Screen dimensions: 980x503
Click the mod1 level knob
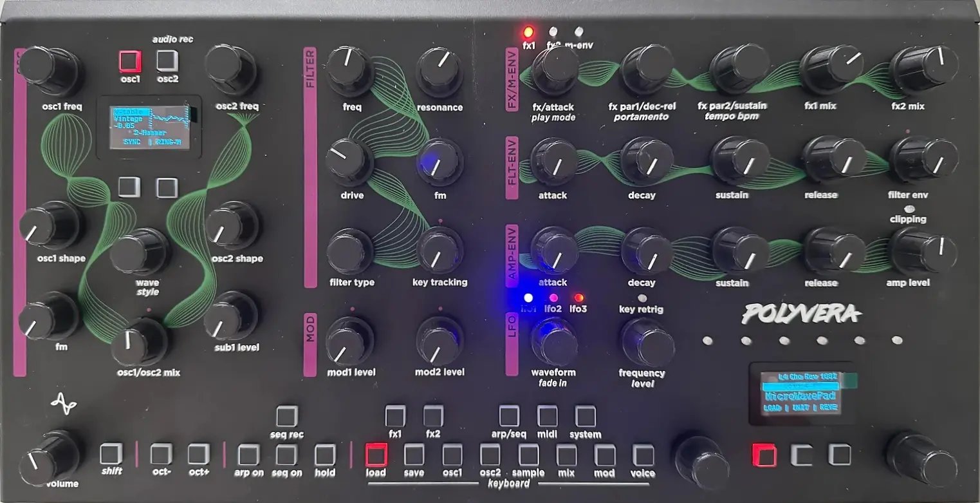(x=350, y=341)
